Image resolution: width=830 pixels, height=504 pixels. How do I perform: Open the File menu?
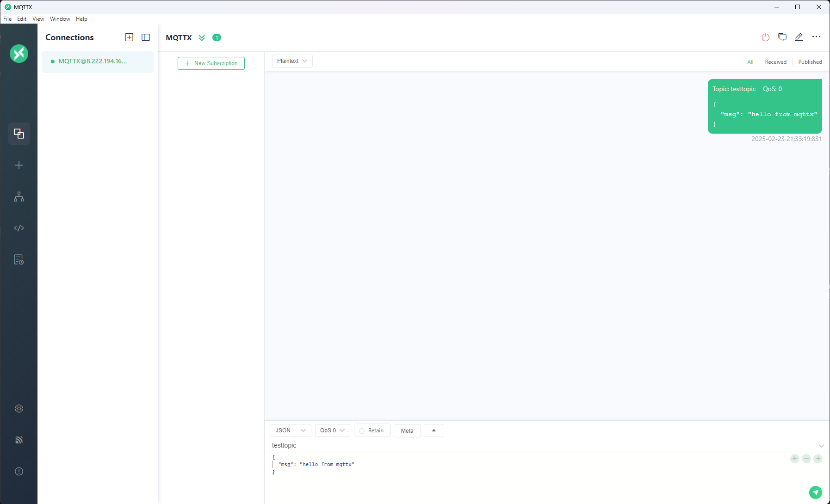click(7, 19)
